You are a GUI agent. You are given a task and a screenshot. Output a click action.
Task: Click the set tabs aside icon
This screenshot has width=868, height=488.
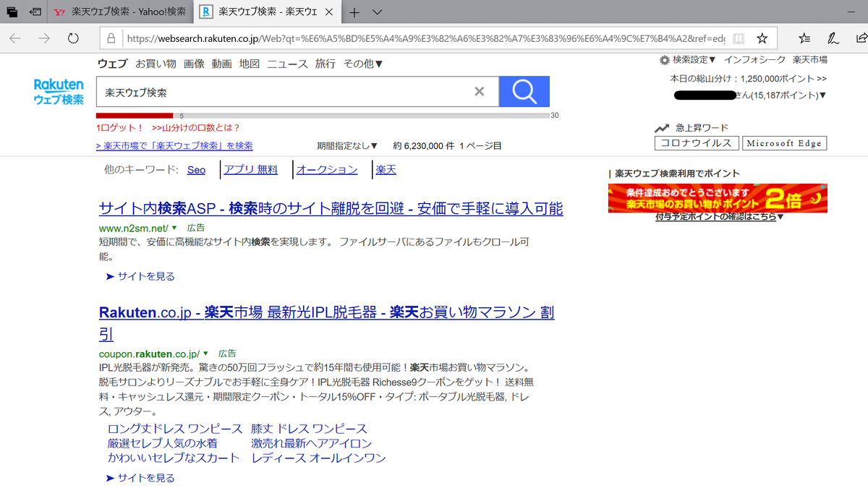(x=35, y=12)
